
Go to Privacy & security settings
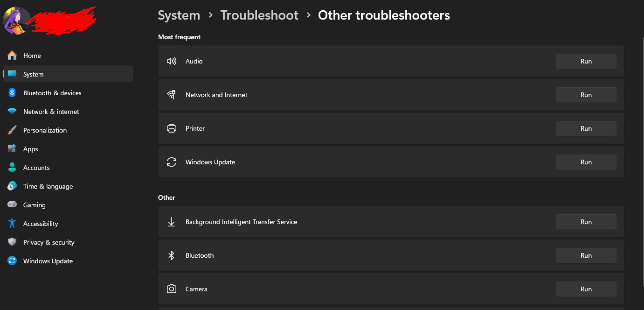(x=68, y=242)
